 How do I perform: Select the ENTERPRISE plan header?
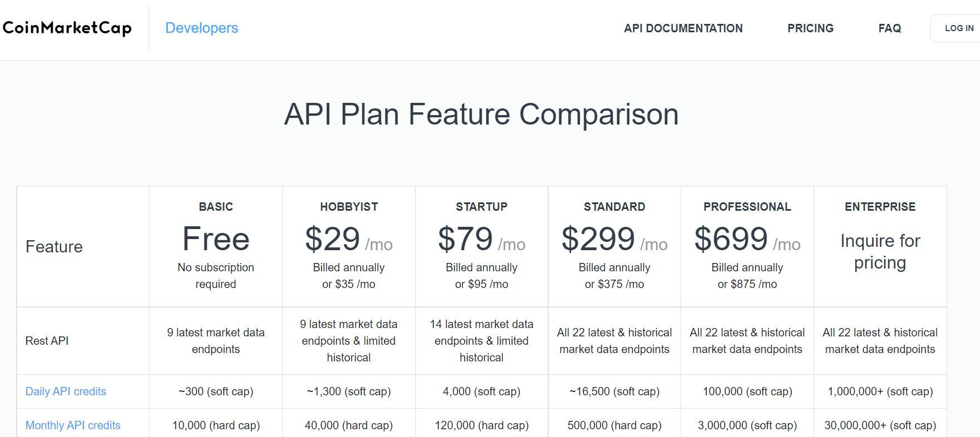(x=880, y=207)
